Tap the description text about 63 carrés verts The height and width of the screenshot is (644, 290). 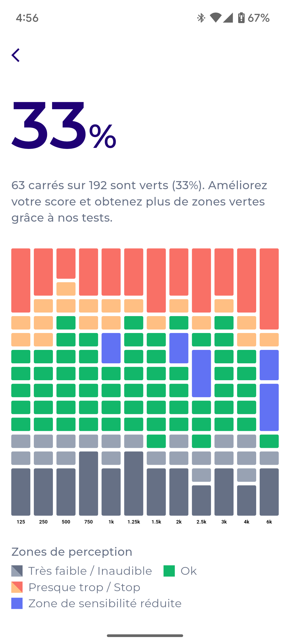click(x=140, y=201)
